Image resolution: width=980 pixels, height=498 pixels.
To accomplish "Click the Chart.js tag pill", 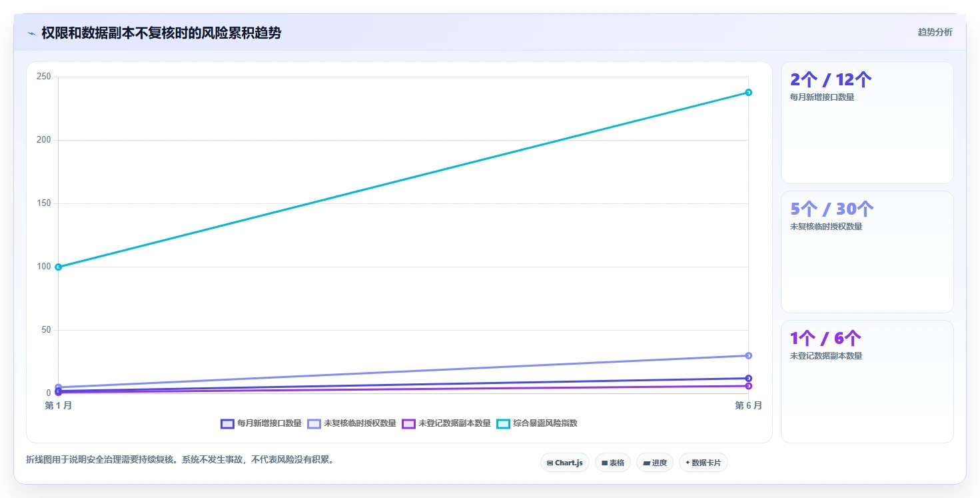I will point(565,463).
